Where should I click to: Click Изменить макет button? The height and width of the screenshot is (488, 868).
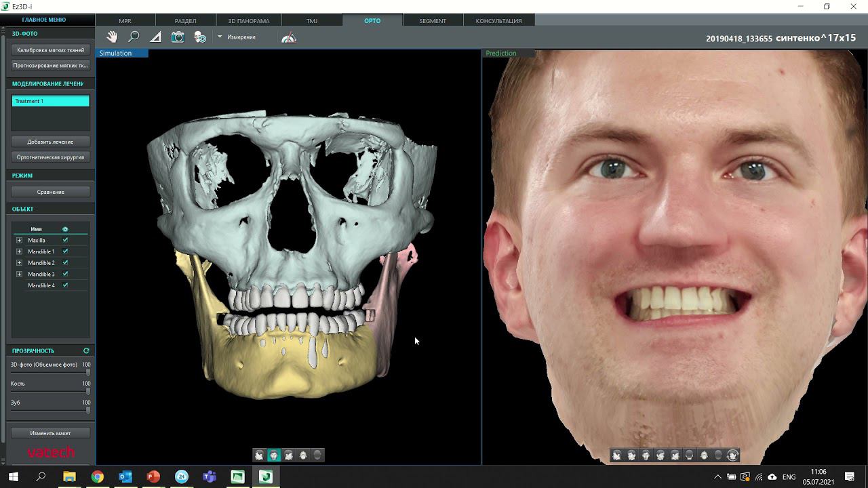tap(51, 433)
